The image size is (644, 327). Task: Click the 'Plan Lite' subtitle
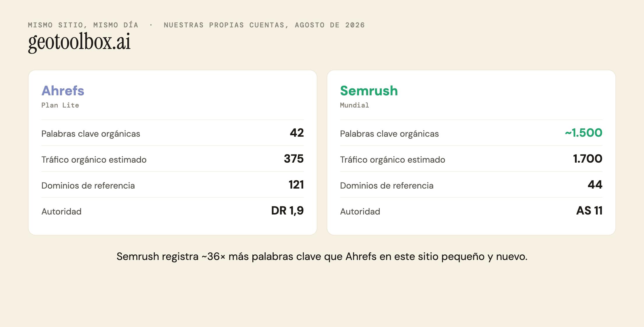pos(60,105)
